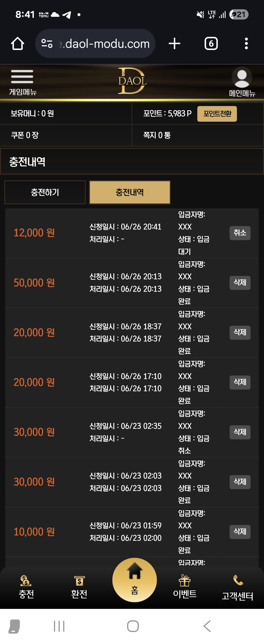Tap the DAOL logo
This screenshot has height=644, width=264.
tap(132, 81)
